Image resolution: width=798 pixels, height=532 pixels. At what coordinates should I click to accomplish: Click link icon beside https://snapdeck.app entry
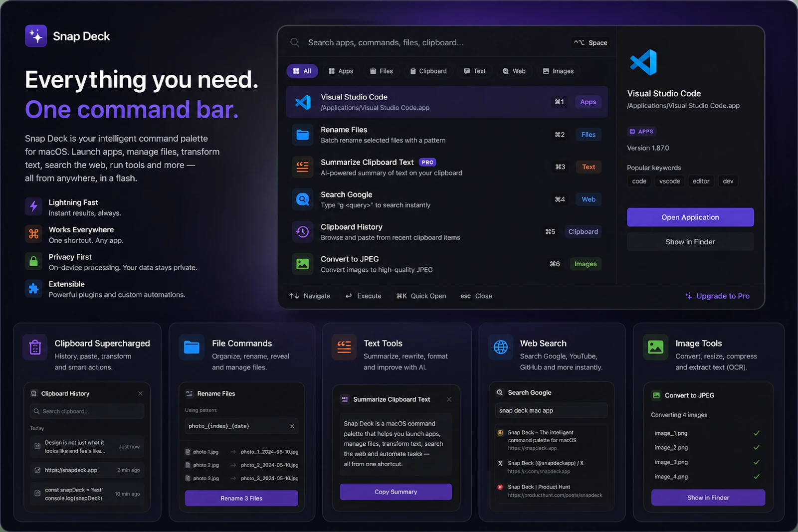point(37,470)
